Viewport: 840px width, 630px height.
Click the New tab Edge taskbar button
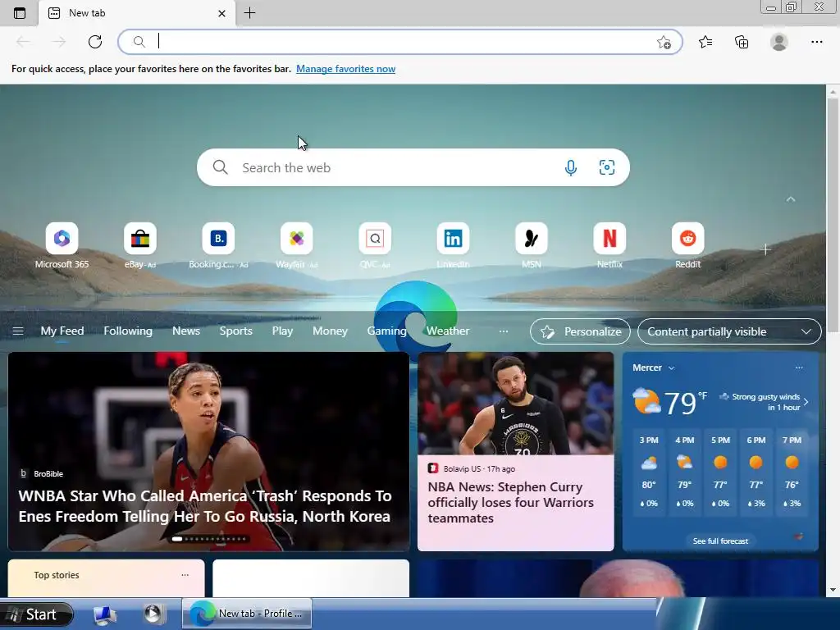[247, 614]
